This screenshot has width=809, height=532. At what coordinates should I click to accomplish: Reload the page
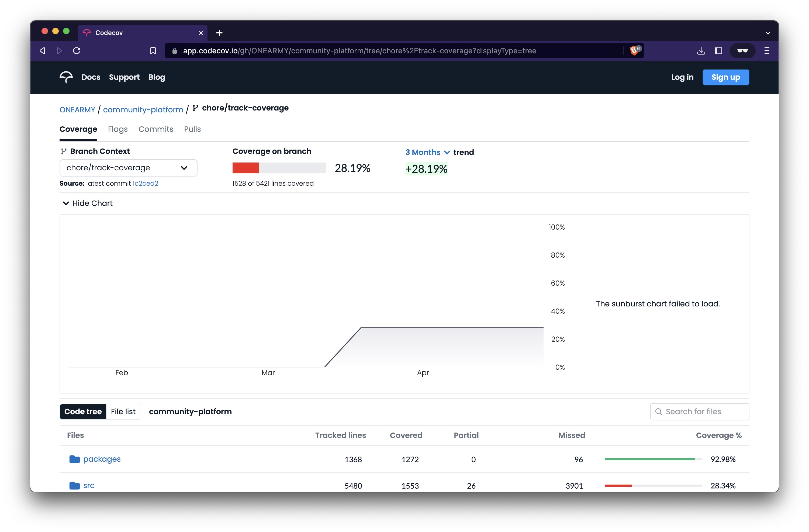tap(77, 51)
